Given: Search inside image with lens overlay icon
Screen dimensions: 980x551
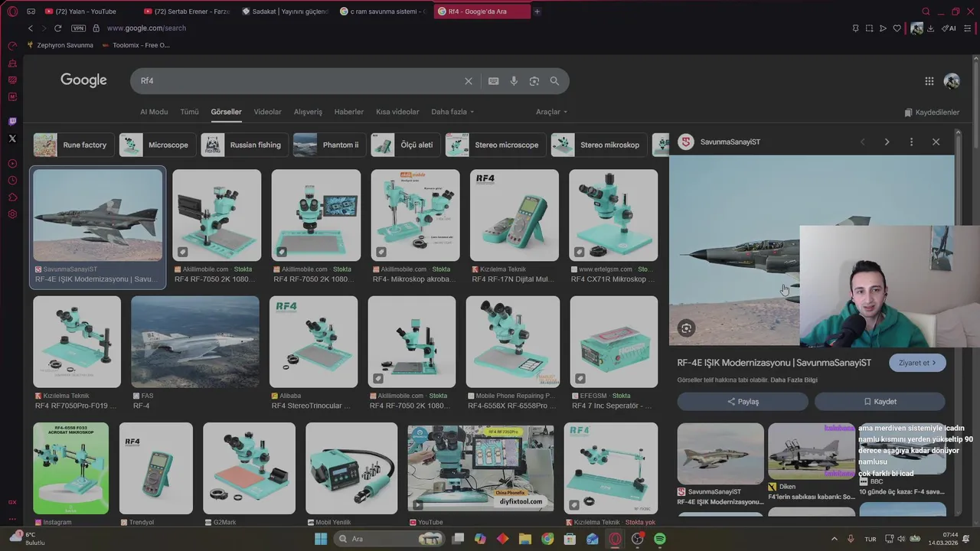Looking at the screenshot, I should (x=686, y=328).
